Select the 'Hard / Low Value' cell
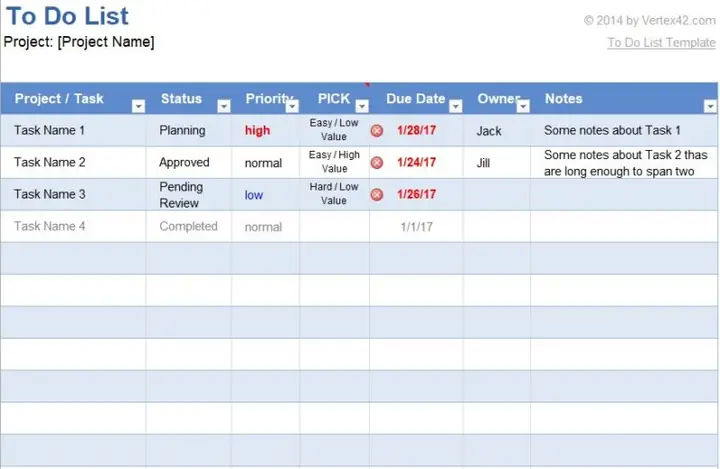Image resolution: width=720 pixels, height=469 pixels. pyautogui.click(x=334, y=194)
